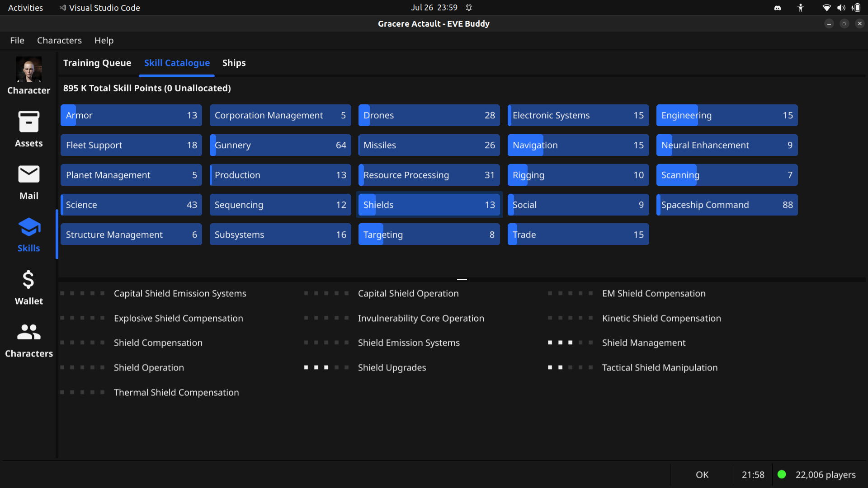Open the accessibility menu icon
868x488 pixels.
click(801, 8)
